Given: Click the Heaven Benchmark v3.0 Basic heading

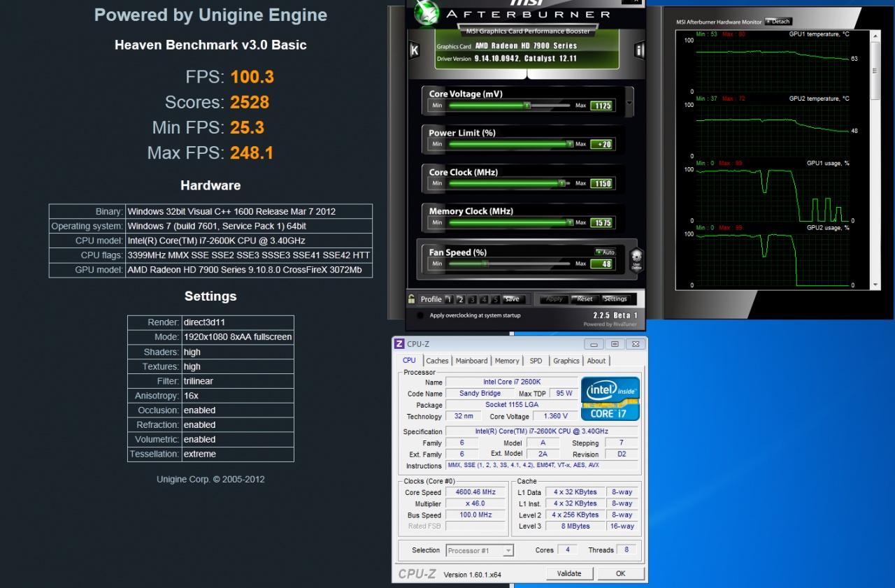Looking at the screenshot, I should tap(210, 45).
